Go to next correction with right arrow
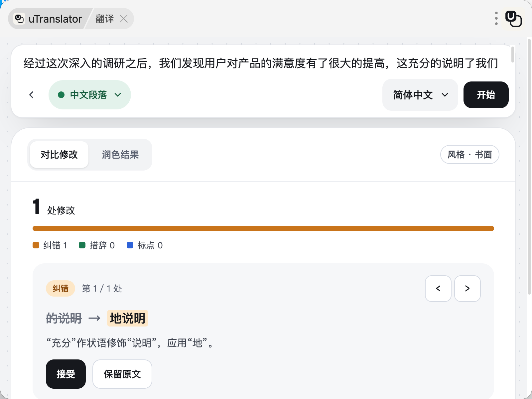Viewport: 532px width, 399px height. pyautogui.click(x=467, y=289)
